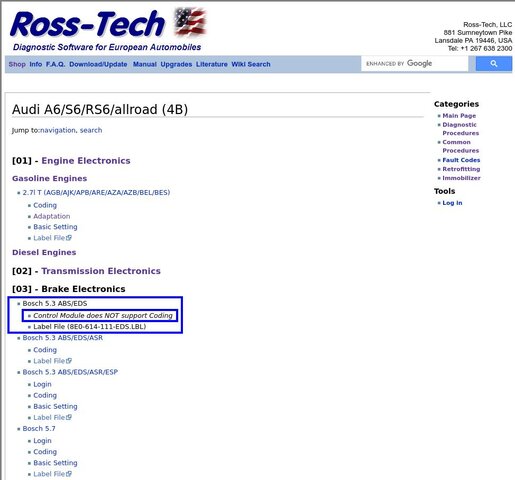Open Diagnostic Procedures category
This screenshot has height=480, width=515.
[x=460, y=129]
